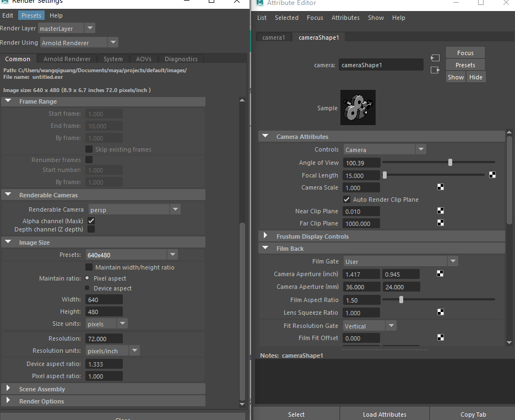Collapse the Film Back section

click(x=265, y=248)
